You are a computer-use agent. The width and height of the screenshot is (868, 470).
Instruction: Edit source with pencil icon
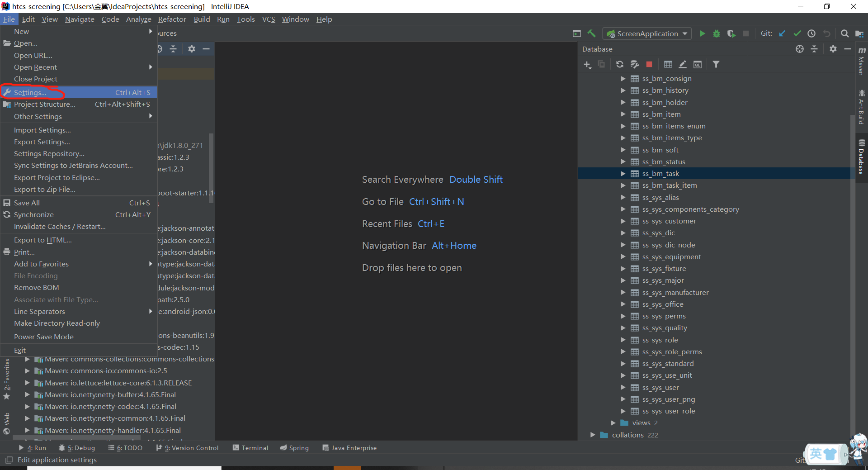(x=683, y=65)
